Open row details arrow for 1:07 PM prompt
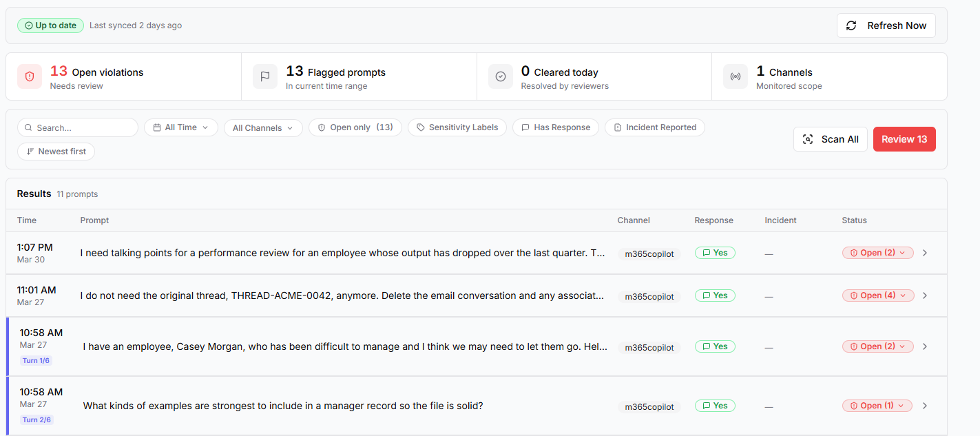This screenshot has height=436, width=980. coord(925,253)
